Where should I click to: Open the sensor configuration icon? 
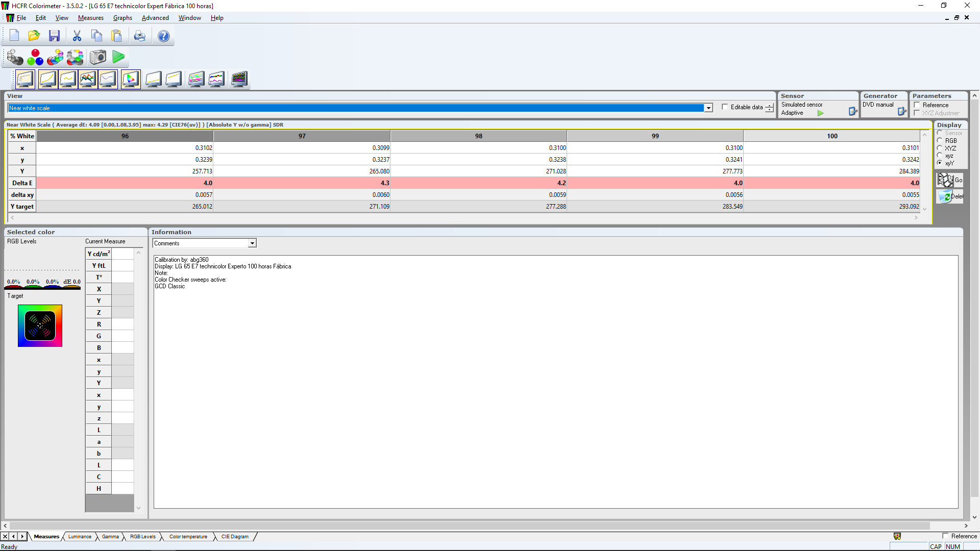[852, 111]
